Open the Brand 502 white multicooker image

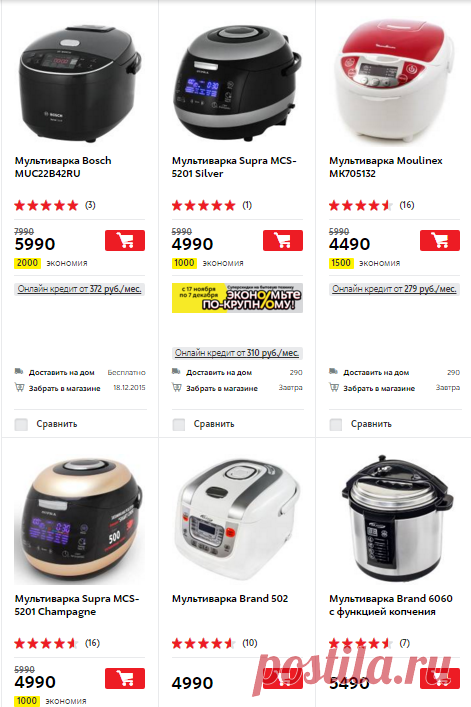click(237, 519)
